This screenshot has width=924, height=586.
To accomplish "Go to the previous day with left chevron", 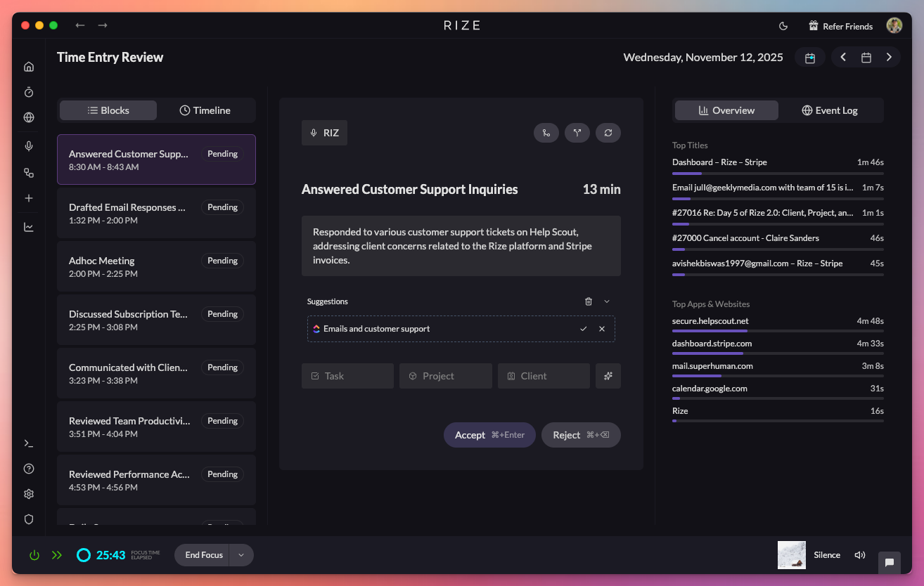I will point(843,58).
